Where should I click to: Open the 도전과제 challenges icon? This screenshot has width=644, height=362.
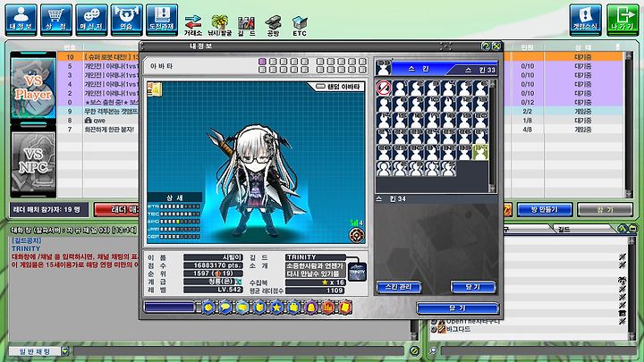pos(162,20)
